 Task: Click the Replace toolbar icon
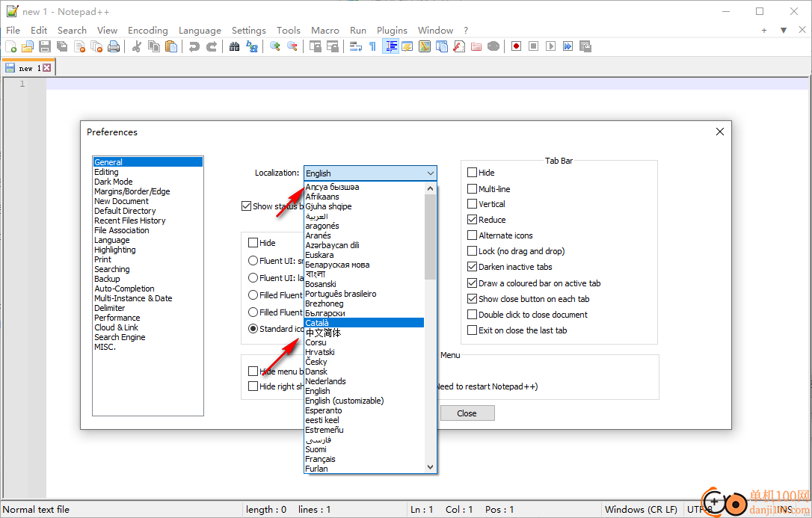pyautogui.click(x=252, y=46)
